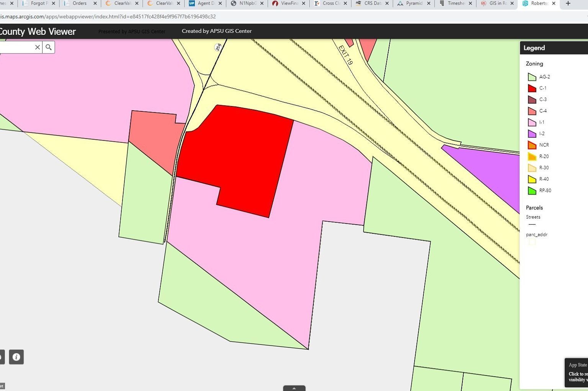Clear the search box using the X icon

tap(37, 47)
